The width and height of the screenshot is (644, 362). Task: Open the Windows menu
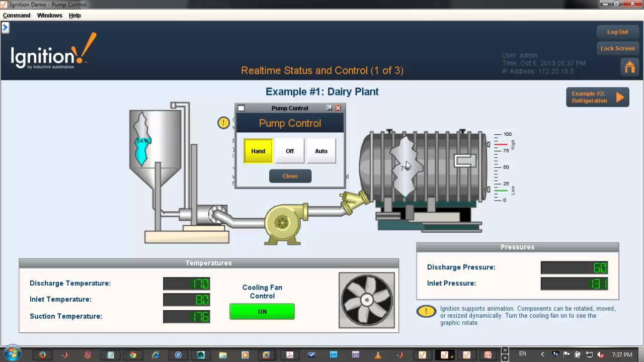[50, 16]
